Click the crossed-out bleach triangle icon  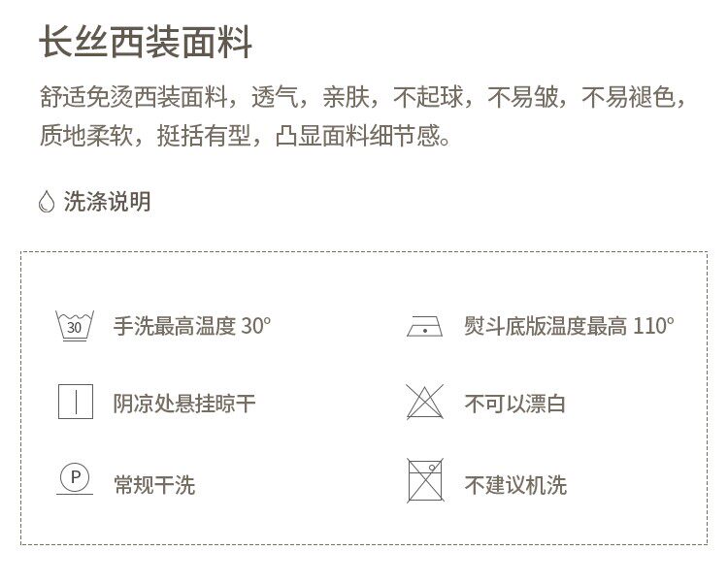point(424,402)
